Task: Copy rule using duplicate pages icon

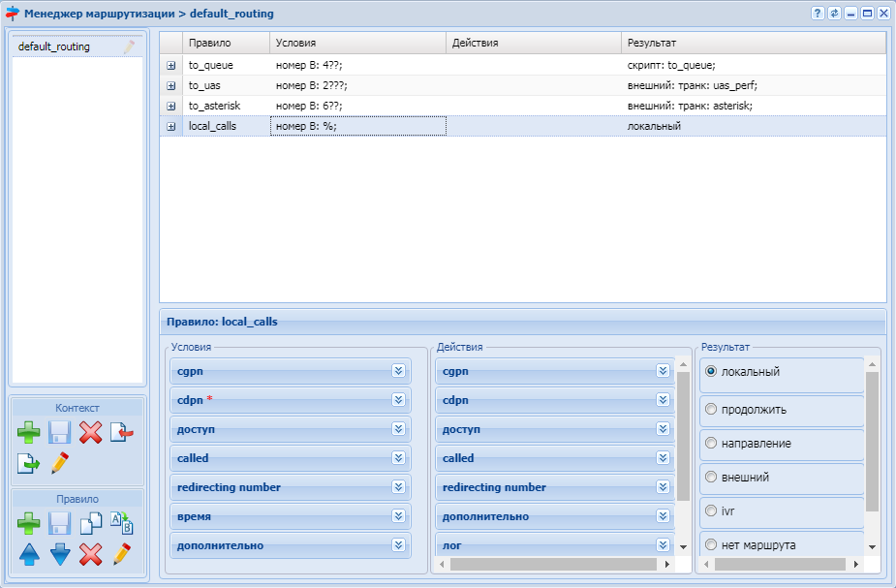Action: tap(90, 523)
